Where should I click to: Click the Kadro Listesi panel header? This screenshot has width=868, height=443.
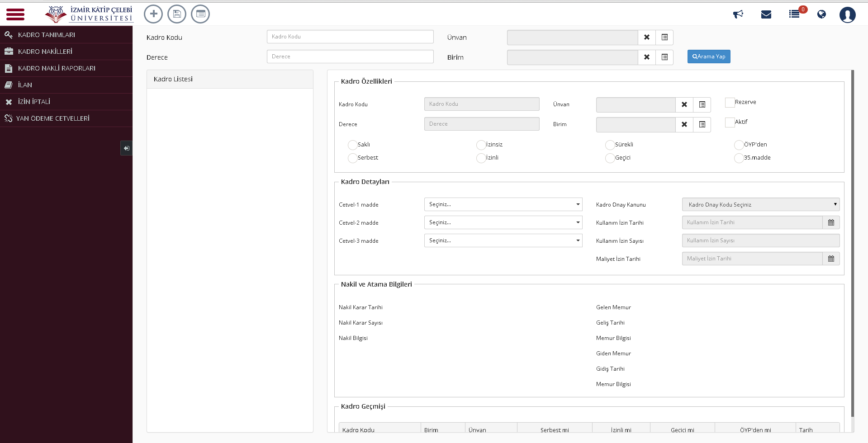[230, 79]
